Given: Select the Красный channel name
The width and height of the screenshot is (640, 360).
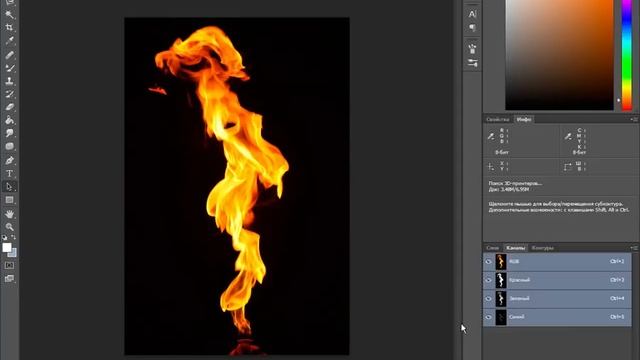Looking at the screenshot, I should tap(520, 280).
